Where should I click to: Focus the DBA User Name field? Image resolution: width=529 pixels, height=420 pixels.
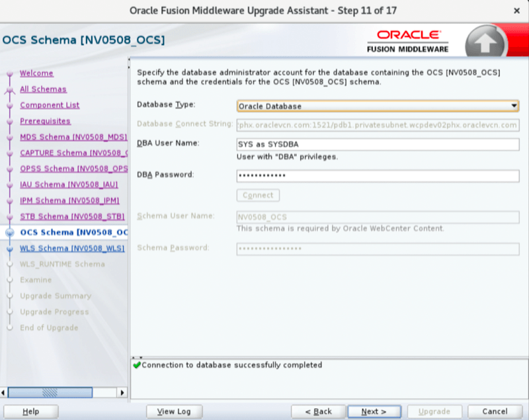378,144
